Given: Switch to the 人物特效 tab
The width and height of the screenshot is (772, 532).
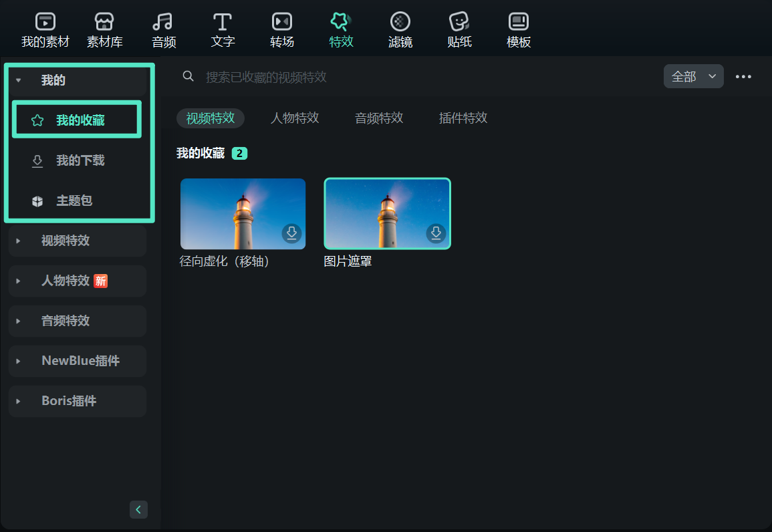Looking at the screenshot, I should (x=295, y=118).
